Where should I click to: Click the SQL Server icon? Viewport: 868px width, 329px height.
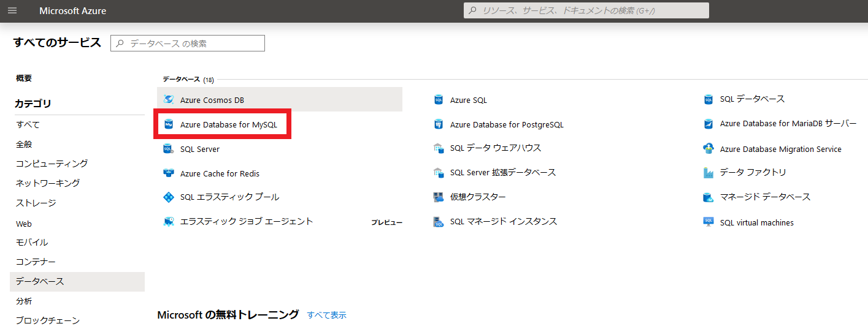(169, 149)
